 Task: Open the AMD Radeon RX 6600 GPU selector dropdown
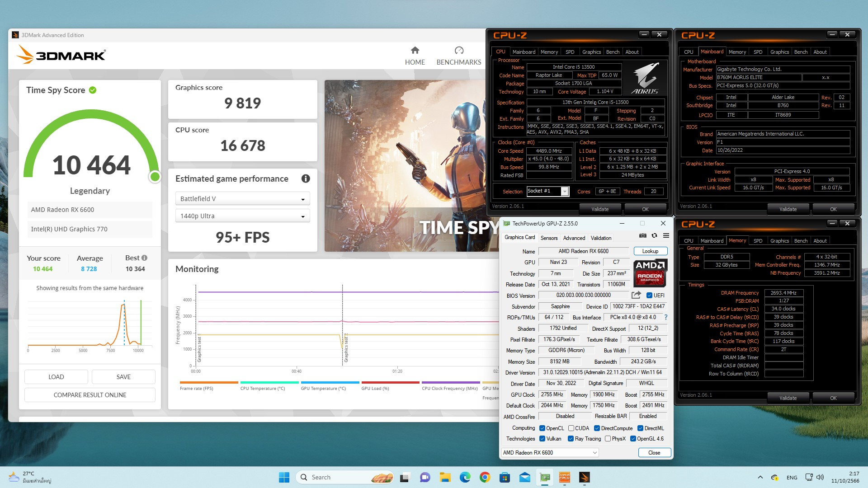550,453
